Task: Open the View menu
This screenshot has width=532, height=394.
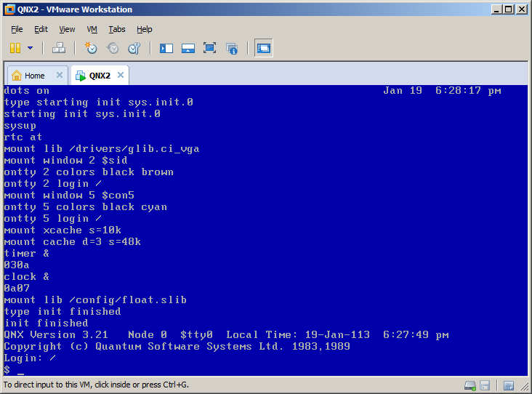Action: pos(67,29)
